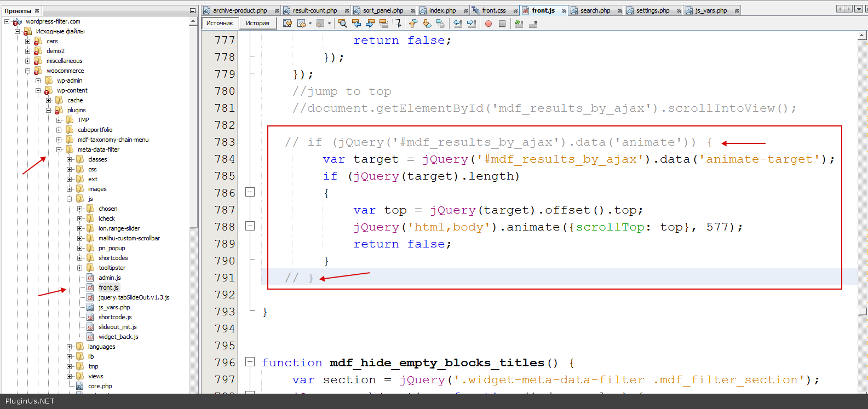Open the index.php editor tab
This screenshot has height=409, width=868.
coord(442,10)
